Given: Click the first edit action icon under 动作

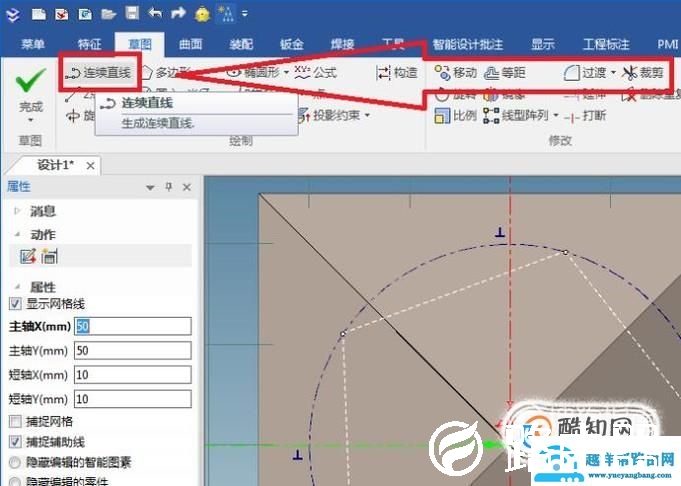Looking at the screenshot, I should 28,256.
